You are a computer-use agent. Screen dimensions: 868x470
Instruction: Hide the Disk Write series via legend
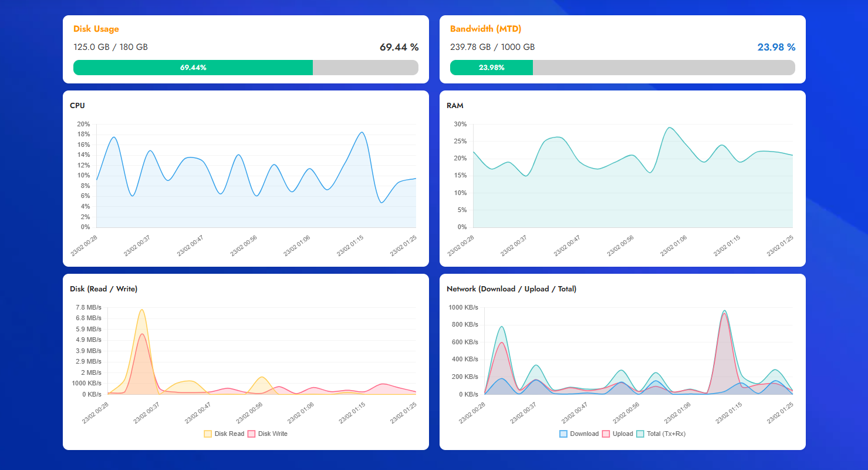(x=268, y=434)
